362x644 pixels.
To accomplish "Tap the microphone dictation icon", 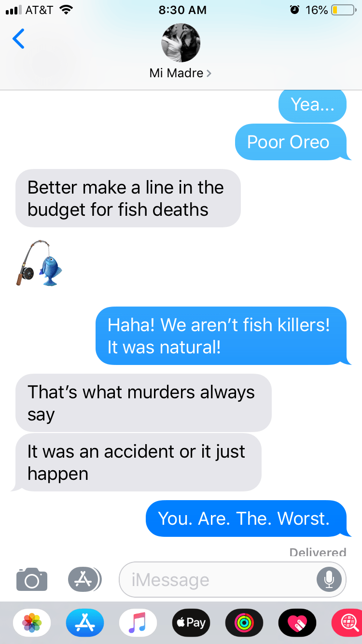I will tap(329, 579).
